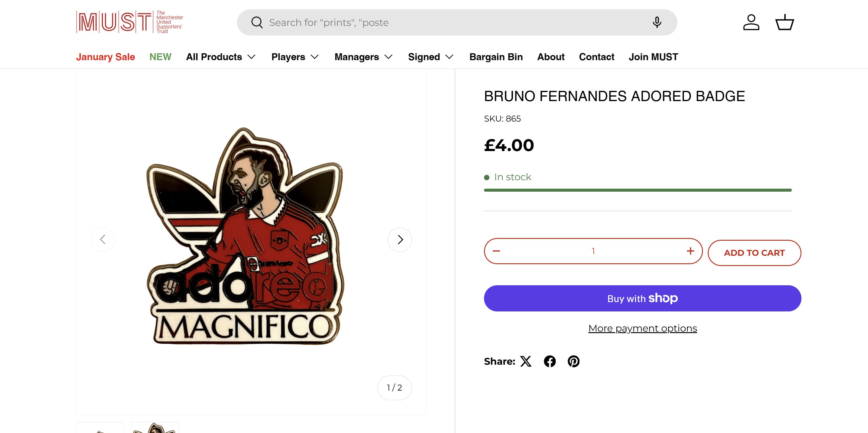Go to previous product image arrow

point(103,240)
